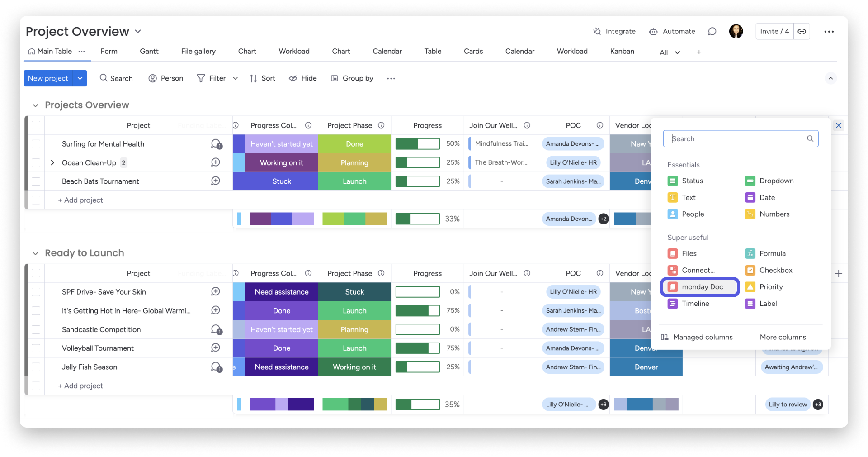868x457 pixels.
Task: Collapse the Ready to Launch group
Action: coord(35,253)
